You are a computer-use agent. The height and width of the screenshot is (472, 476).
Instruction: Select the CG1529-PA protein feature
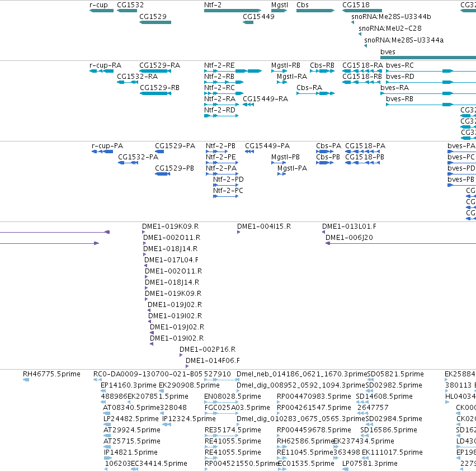[159, 152]
